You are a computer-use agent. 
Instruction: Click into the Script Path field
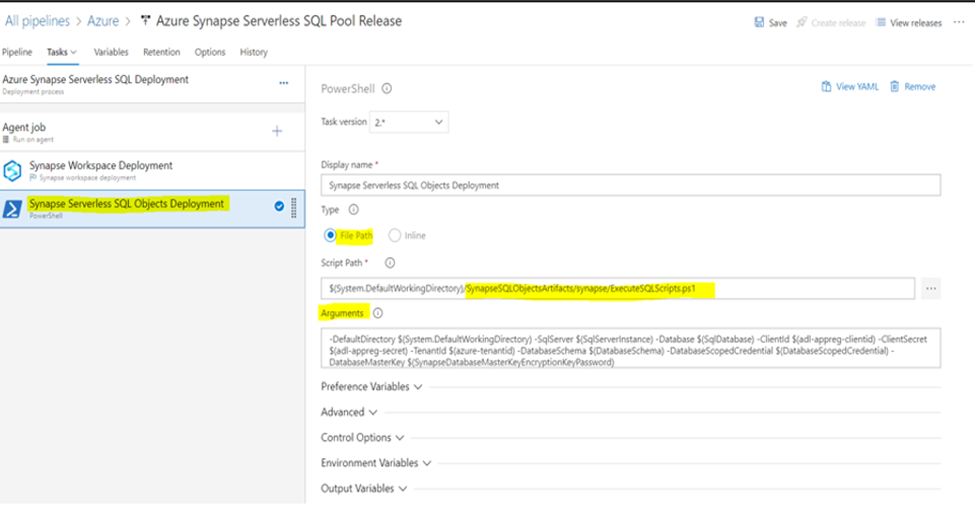pos(617,289)
